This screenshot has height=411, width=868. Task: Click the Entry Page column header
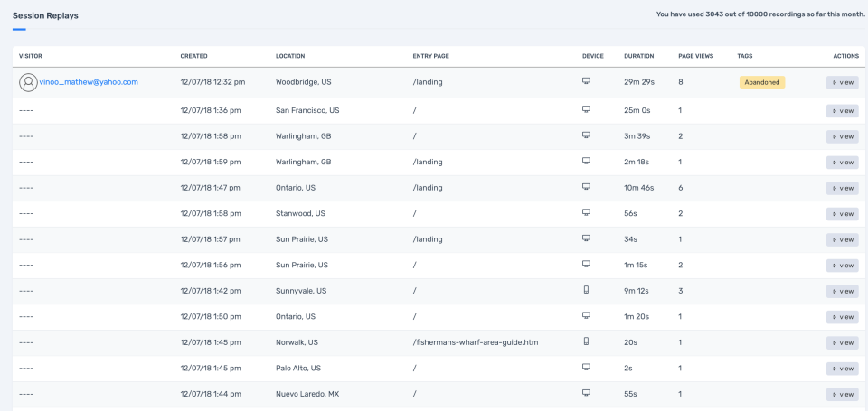pyautogui.click(x=430, y=56)
